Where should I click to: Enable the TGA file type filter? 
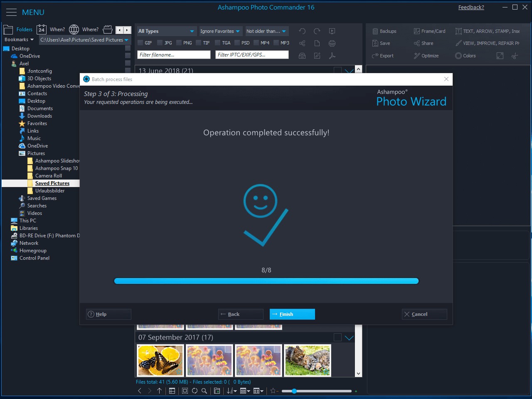click(218, 43)
